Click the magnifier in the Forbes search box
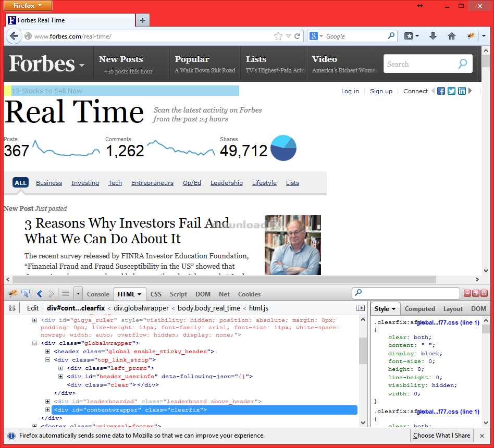 [463, 64]
